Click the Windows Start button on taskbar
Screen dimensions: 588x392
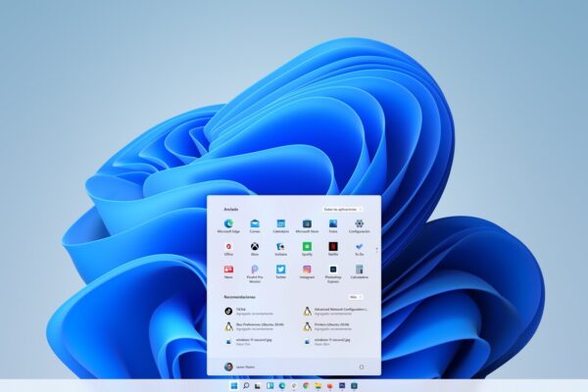[234, 385]
